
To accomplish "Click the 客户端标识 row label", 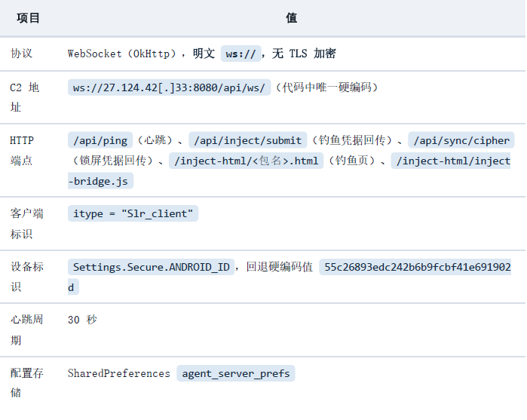I will [27, 224].
